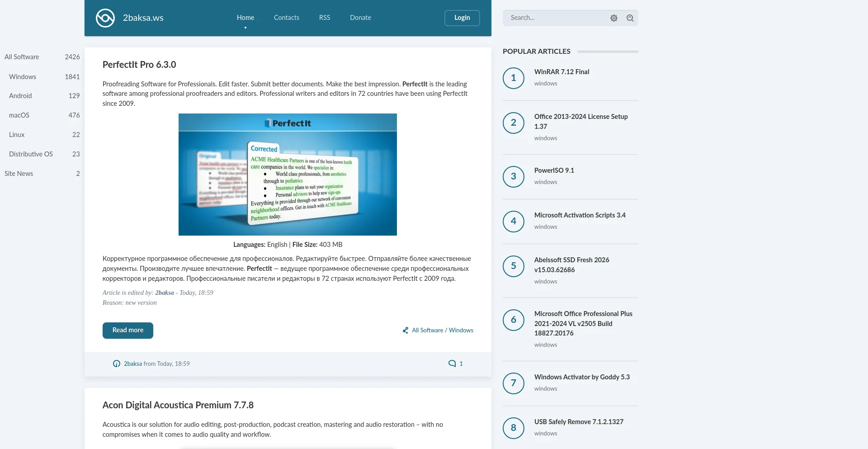Open PowerISO 9.1 popular article

554,170
